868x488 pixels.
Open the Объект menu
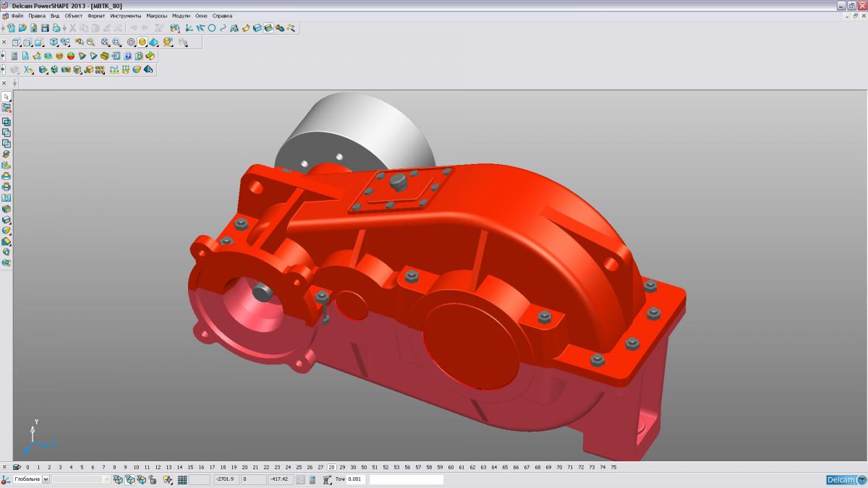[74, 15]
